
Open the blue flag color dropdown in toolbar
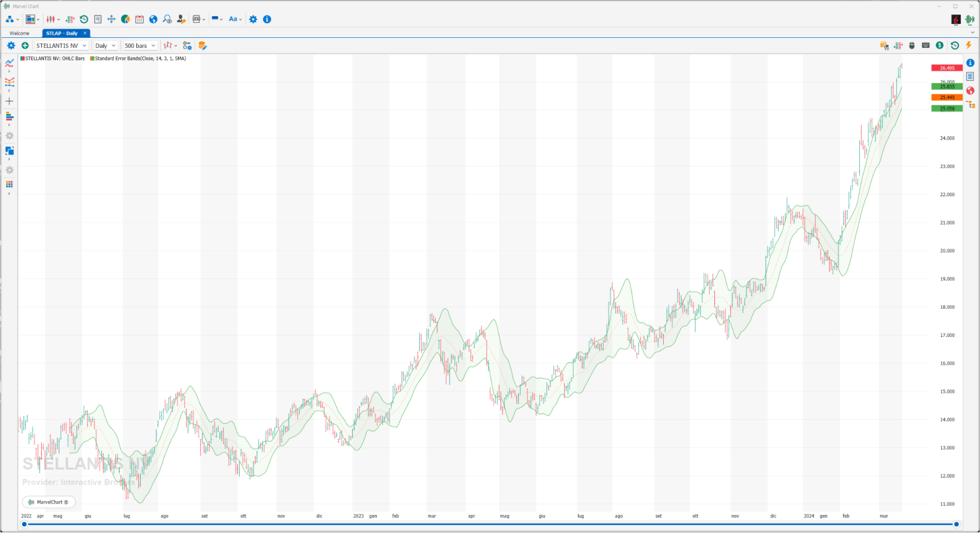point(217,19)
